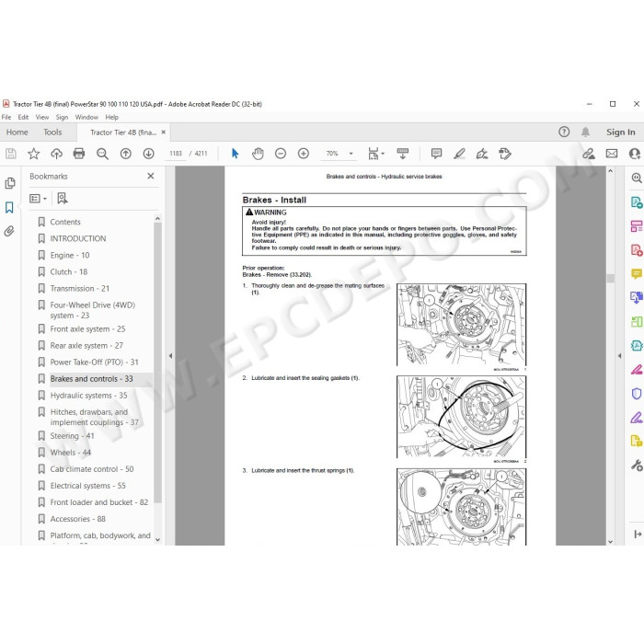Open the File menu
The width and height of the screenshot is (644, 644).
(6, 117)
